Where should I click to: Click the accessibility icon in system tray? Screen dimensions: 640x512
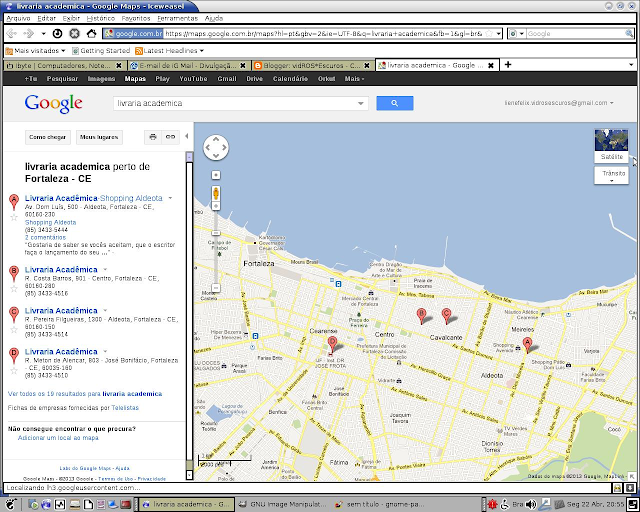(505, 504)
